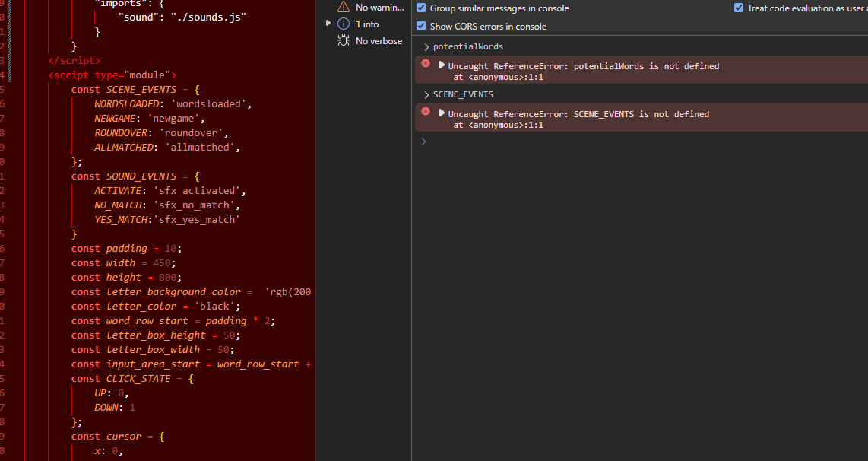Viewport: 868px width, 461px height.
Task: Click the <anonymous>:1:1 location under SCENE_EVENTS error
Action: coord(505,125)
